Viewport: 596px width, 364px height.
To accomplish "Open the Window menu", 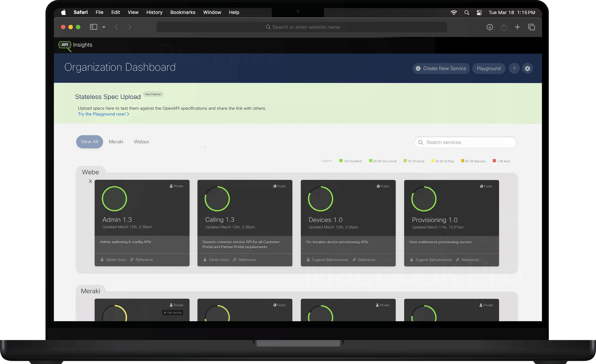I will pyautogui.click(x=212, y=12).
